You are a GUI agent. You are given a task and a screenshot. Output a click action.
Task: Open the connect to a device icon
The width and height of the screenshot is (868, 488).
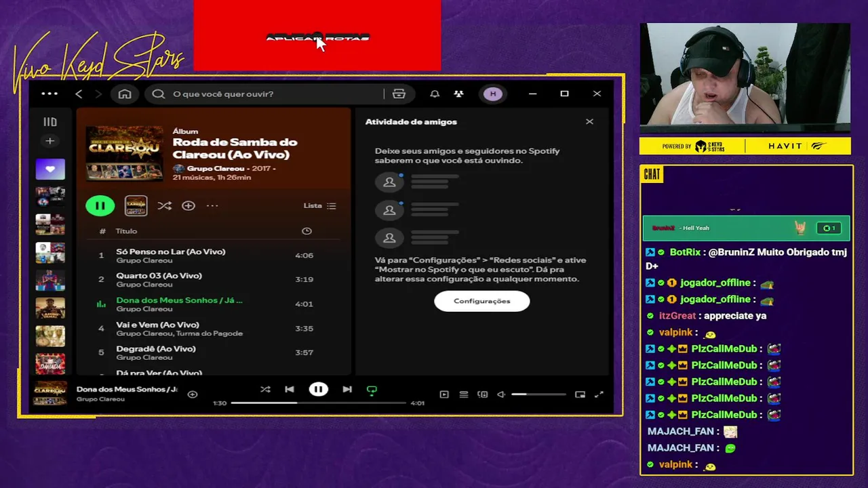(483, 394)
